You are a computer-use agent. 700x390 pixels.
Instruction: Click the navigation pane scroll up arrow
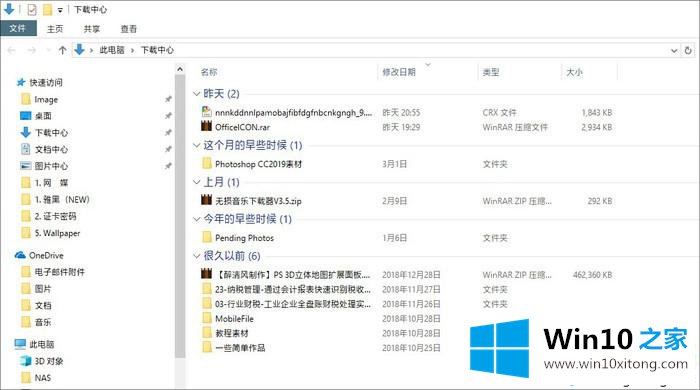pos(180,69)
